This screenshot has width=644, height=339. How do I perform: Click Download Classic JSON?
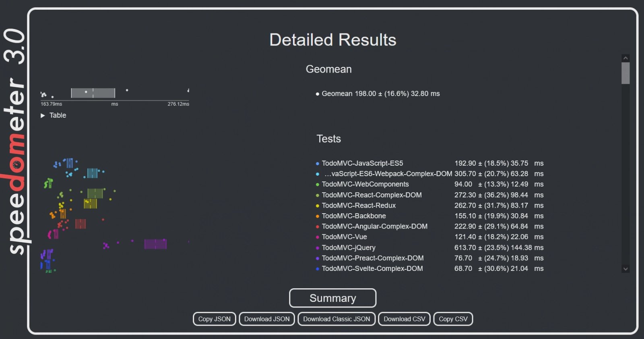[336, 319]
